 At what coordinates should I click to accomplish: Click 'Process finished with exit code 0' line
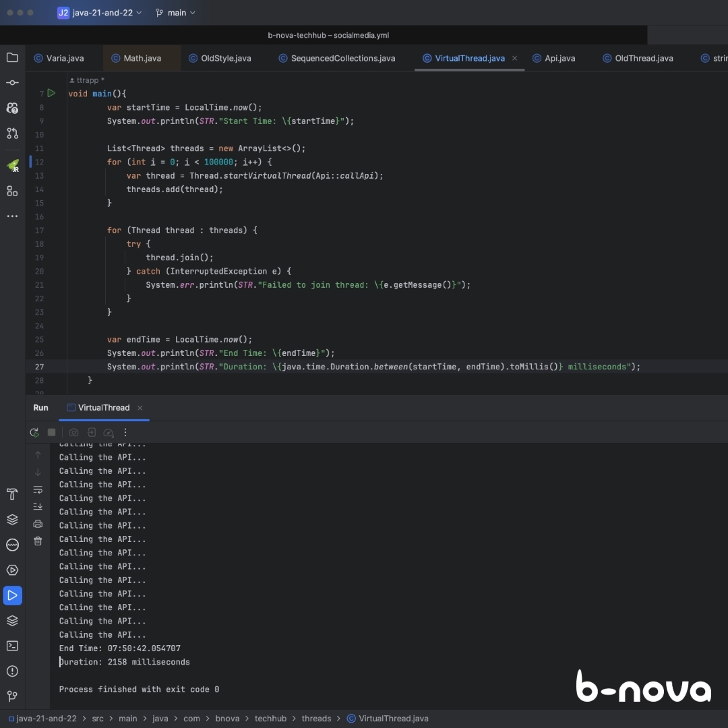[139, 689]
